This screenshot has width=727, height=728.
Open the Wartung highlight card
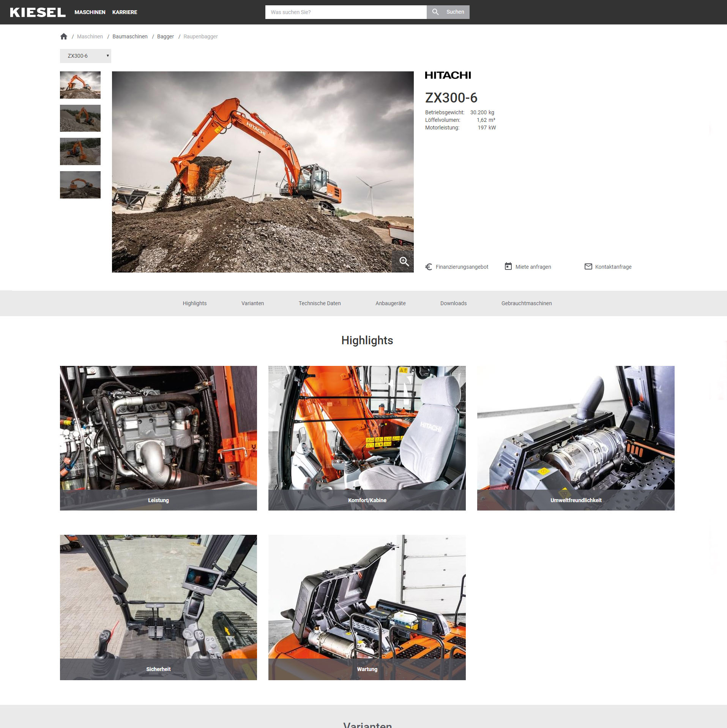[367, 607]
